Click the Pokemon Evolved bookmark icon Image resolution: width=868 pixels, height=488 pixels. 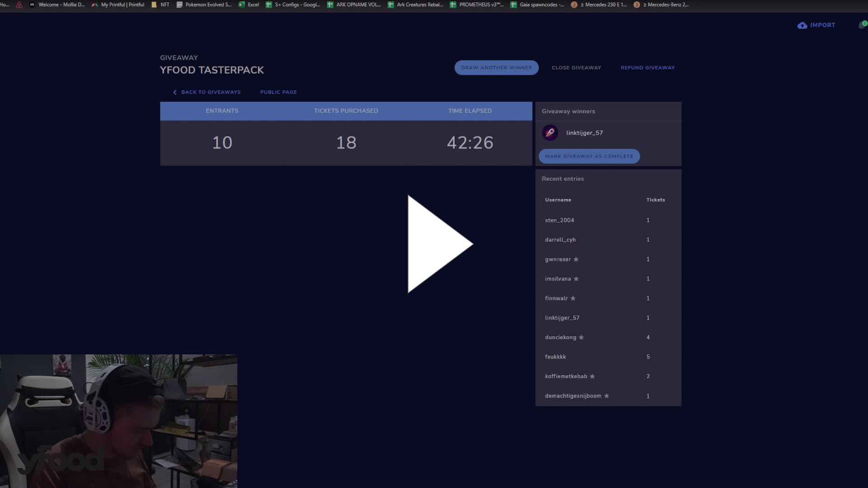tap(179, 5)
